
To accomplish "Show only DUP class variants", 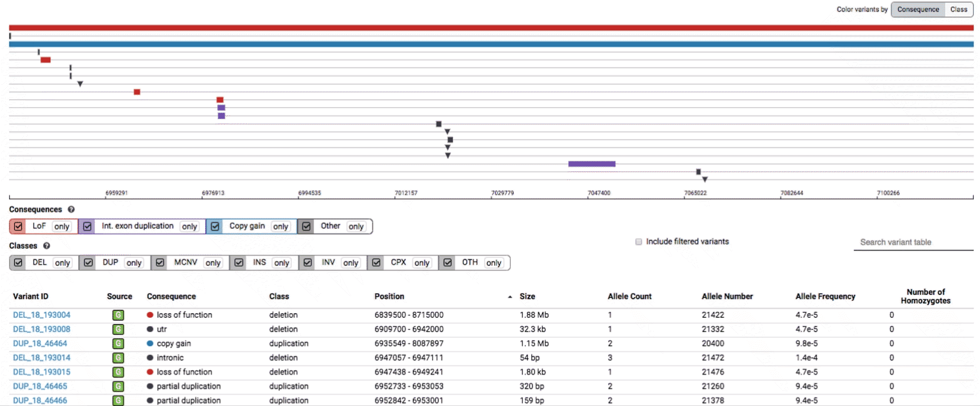I will pos(134,263).
